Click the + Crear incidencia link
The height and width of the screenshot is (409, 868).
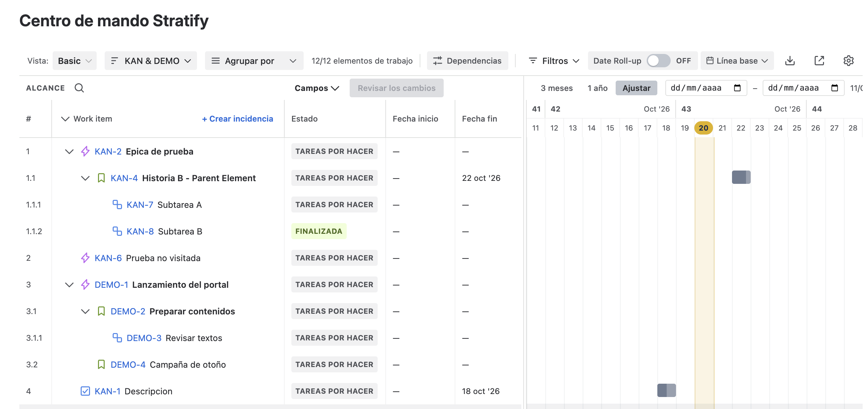238,119
